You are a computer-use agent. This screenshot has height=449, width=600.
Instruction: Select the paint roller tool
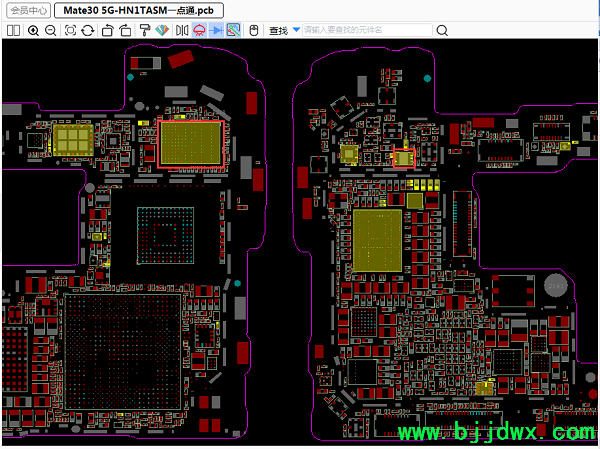(144, 30)
